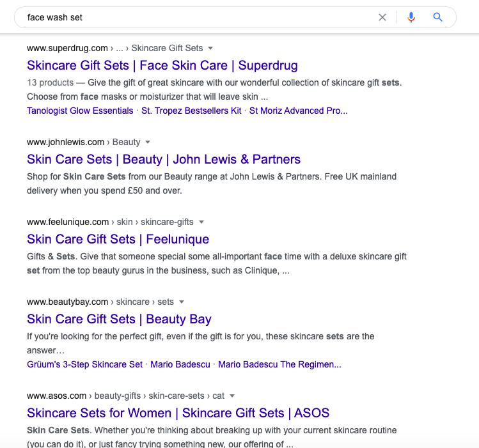
Task: Click the www.superdrug.com URL text
Action: point(67,48)
